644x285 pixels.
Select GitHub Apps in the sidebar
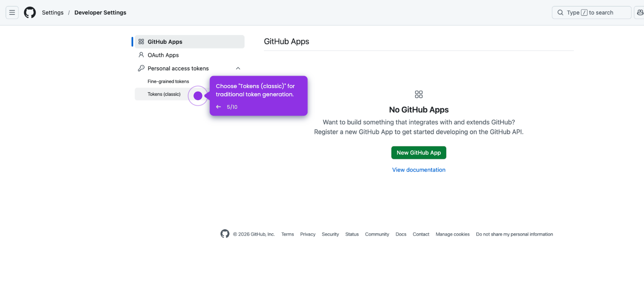[190, 41]
